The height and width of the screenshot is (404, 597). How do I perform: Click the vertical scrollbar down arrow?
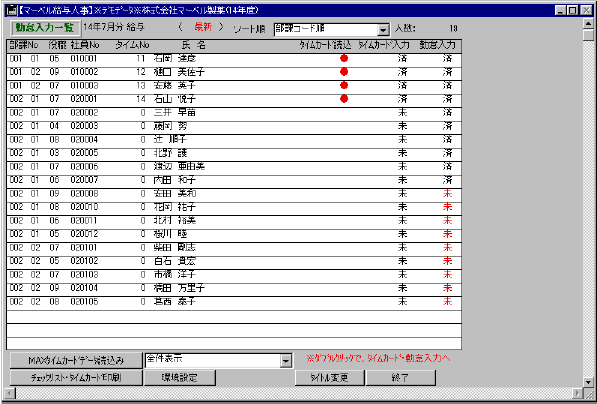589,382
